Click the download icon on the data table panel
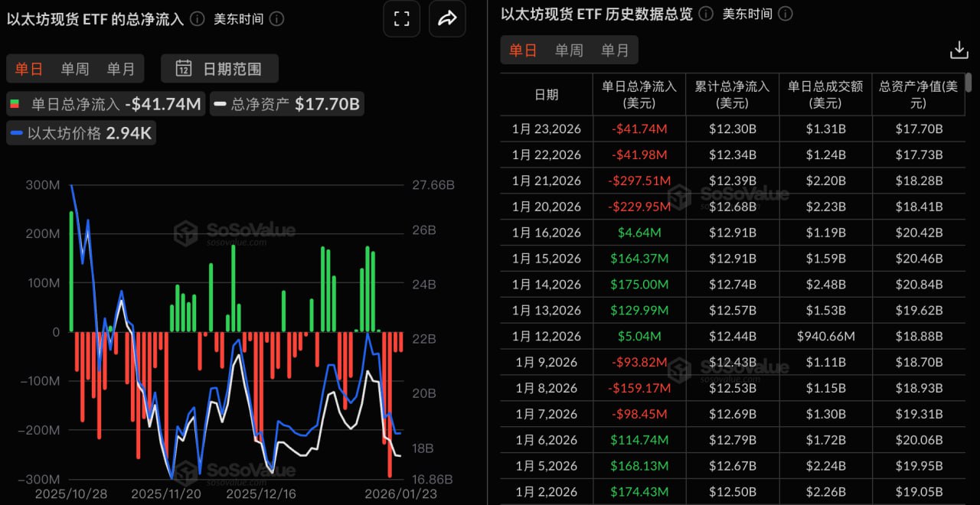 [959, 50]
